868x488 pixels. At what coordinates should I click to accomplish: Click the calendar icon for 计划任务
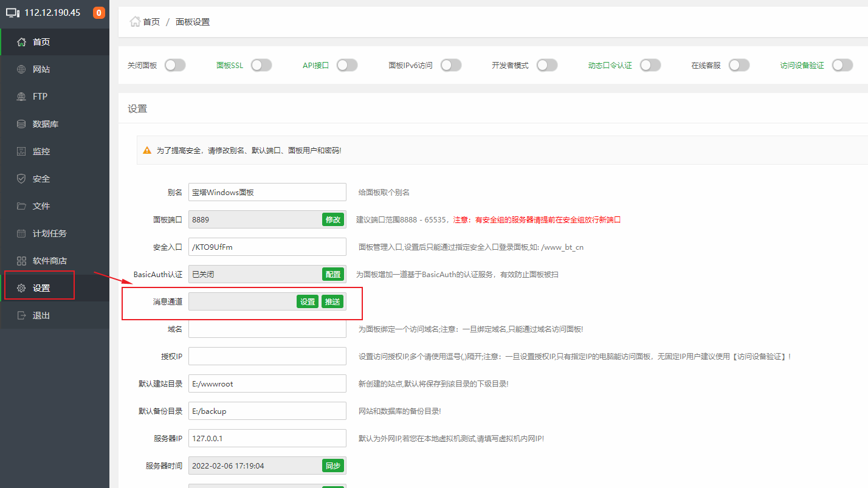point(21,233)
